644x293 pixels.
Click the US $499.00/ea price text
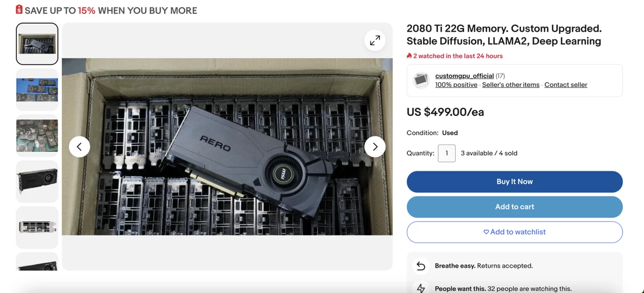[445, 112]
